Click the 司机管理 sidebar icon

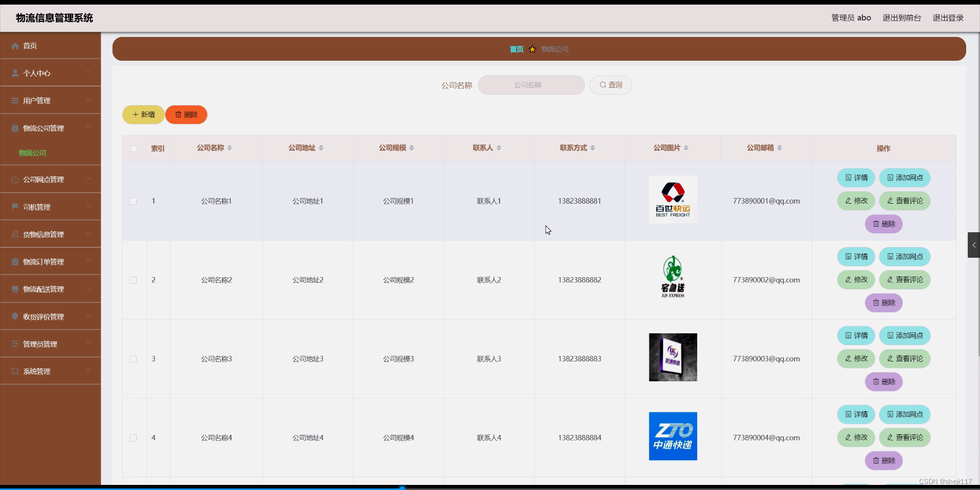pos(14,207)
